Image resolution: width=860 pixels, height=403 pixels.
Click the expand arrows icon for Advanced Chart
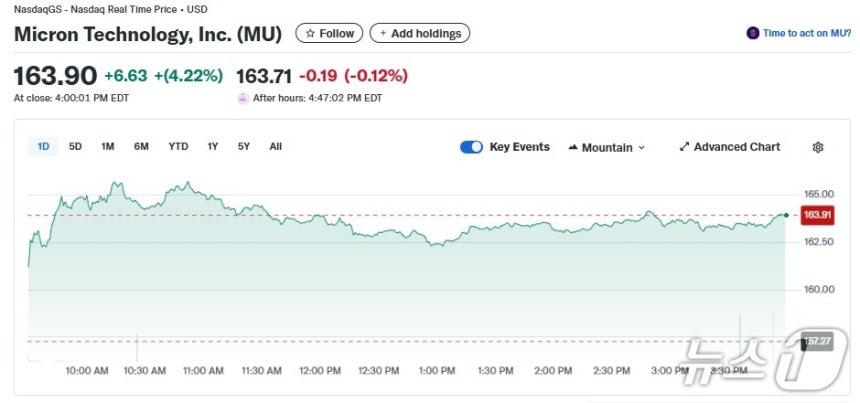(x=684, y=147)
